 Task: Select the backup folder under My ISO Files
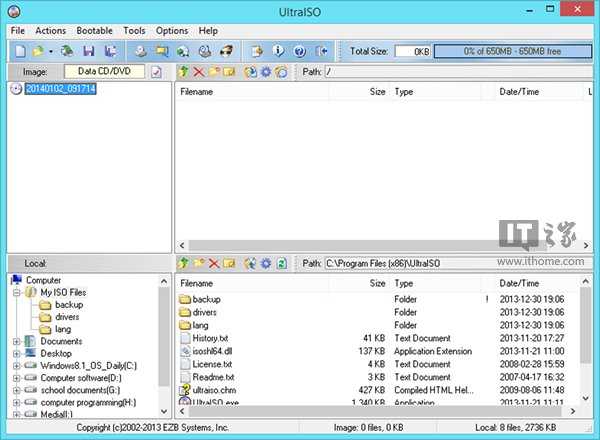click(69, 305)
